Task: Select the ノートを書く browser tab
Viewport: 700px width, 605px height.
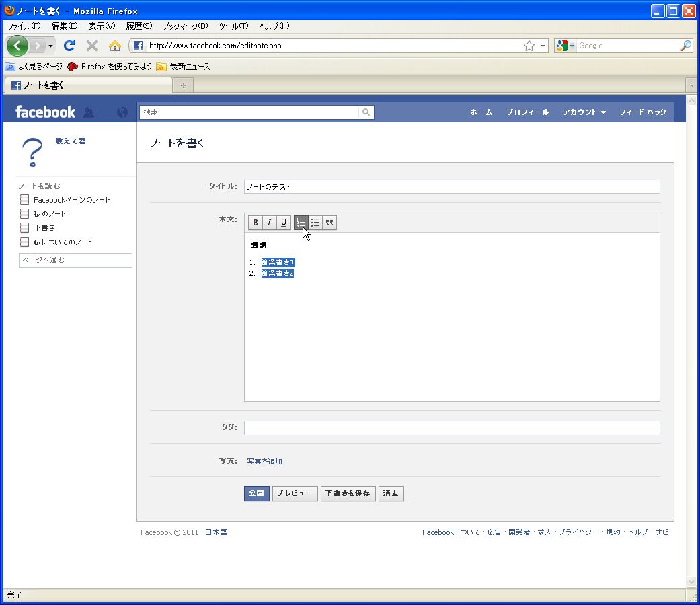Action: [88, 85]
